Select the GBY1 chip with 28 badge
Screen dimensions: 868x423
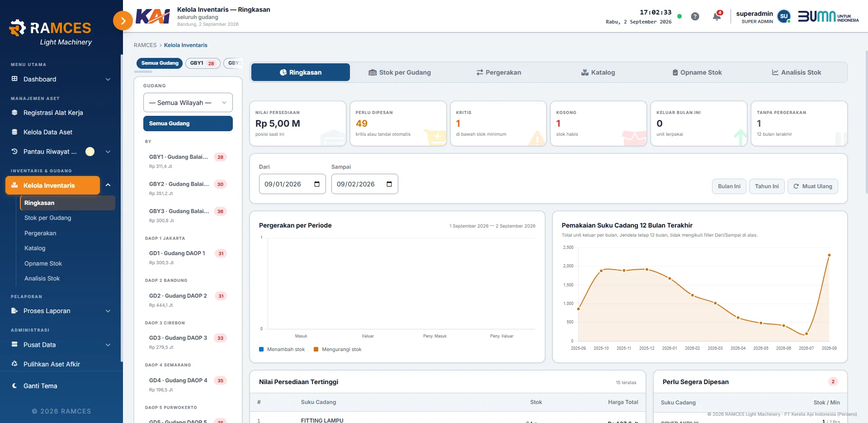pyautogui.click(x=203, y=63)
